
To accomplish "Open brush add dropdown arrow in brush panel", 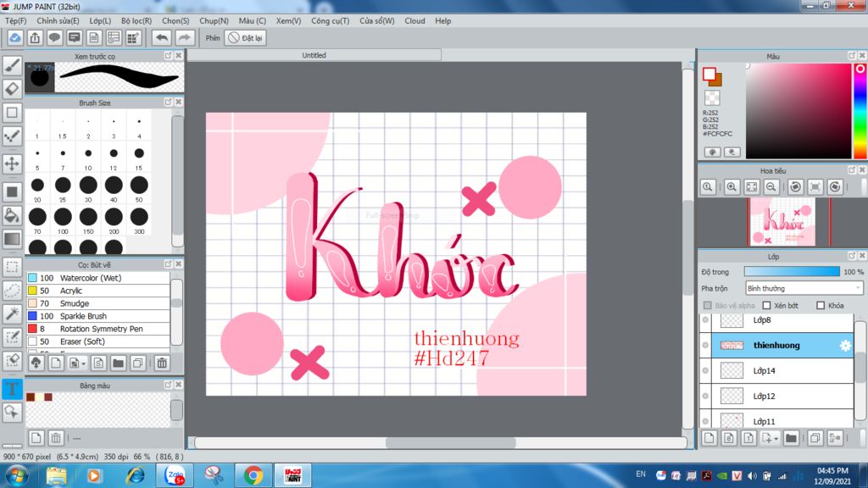I will 84,363.
